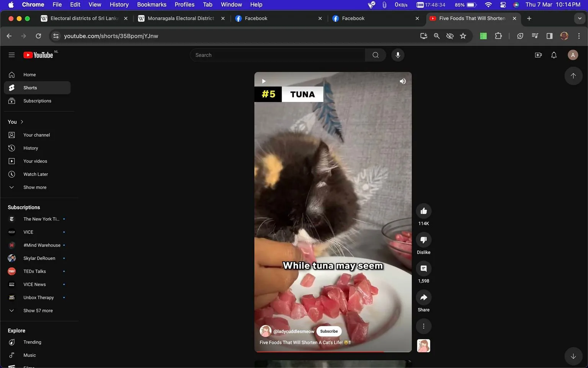Open the comments panel icon
This screenshot has width=588, height=368.
[x=423, y=268]
